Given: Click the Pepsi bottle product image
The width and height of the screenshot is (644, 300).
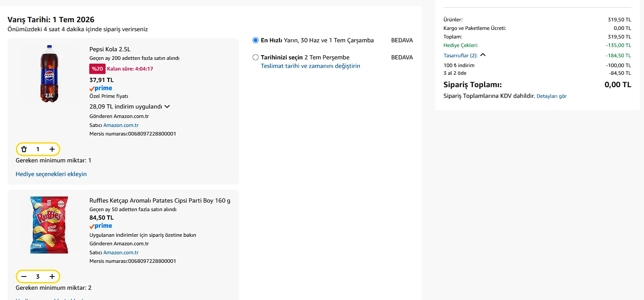Looking at the screenshot, I should (x=49, y=74).
